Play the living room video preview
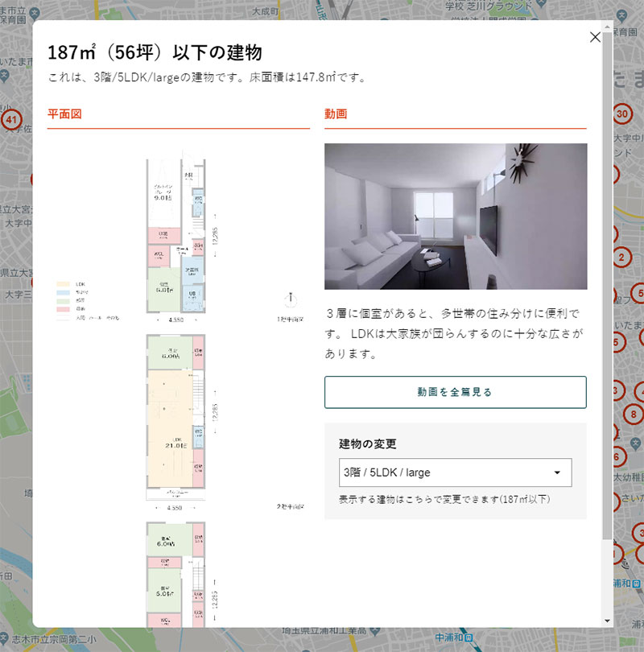This screenshot has height=652, width=644. [456, 213]
